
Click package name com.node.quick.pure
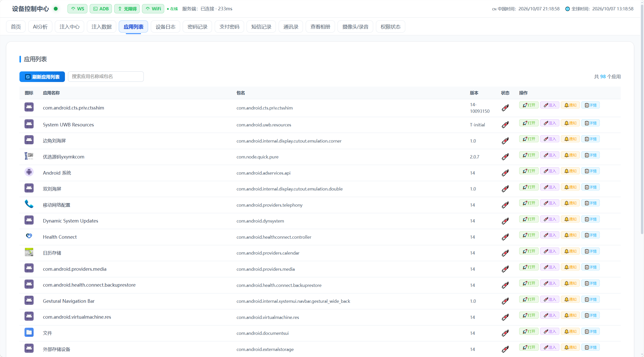(x=257, y=157)
